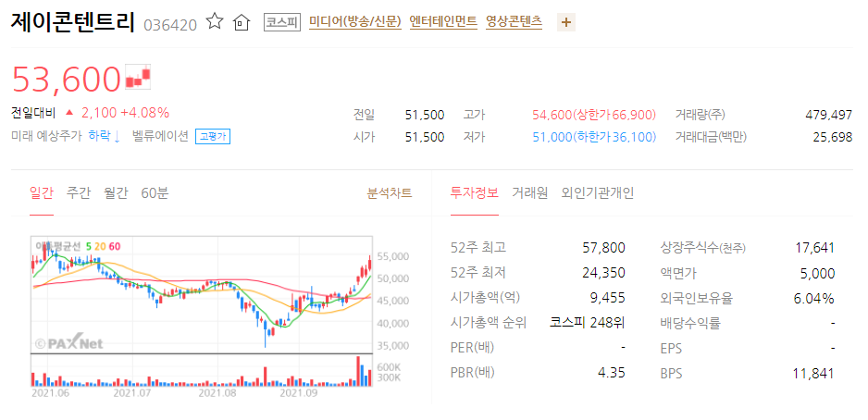Open company homepage via house icon
The image size is (868, 420).
[x=242, y=23]
